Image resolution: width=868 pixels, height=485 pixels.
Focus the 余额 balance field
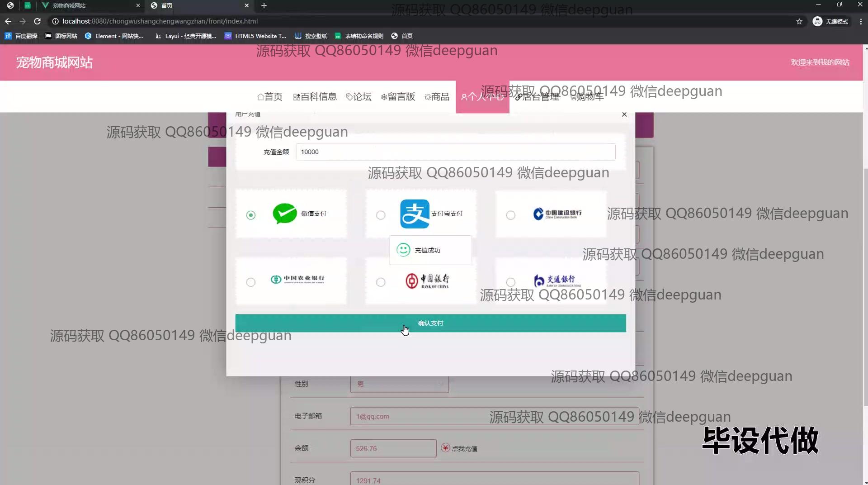click(x=393, y=448)
